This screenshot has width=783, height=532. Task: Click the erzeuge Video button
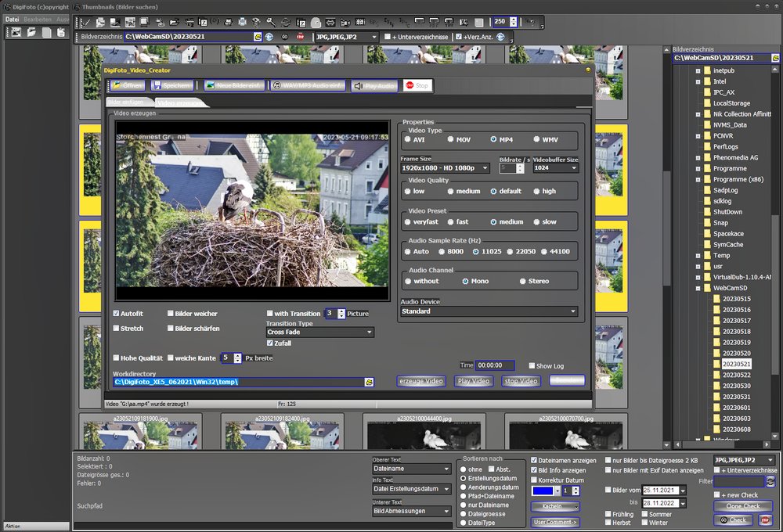(421, 381)
